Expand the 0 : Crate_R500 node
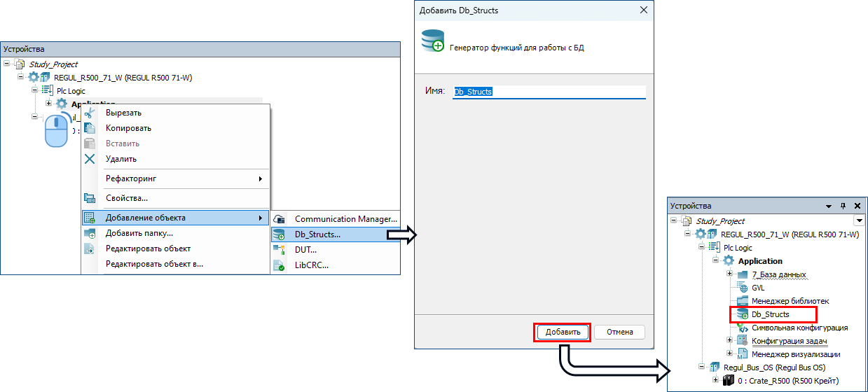 click(x=716, y=380)
